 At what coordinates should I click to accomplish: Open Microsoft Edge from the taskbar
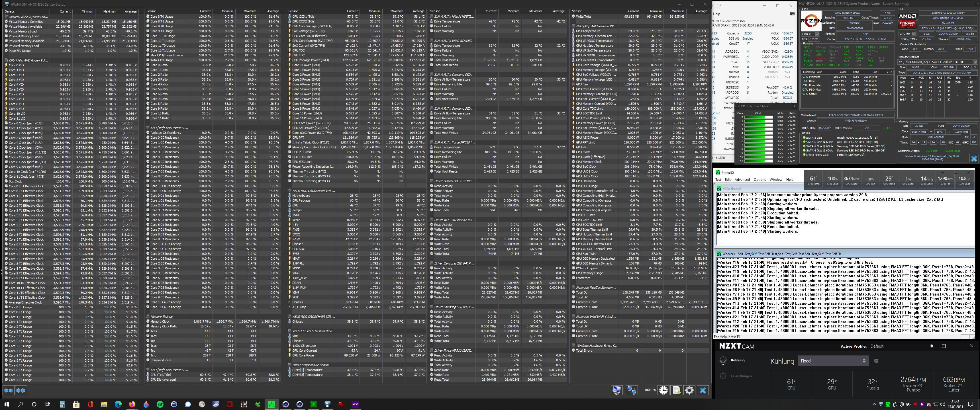[x=118, y=404]
